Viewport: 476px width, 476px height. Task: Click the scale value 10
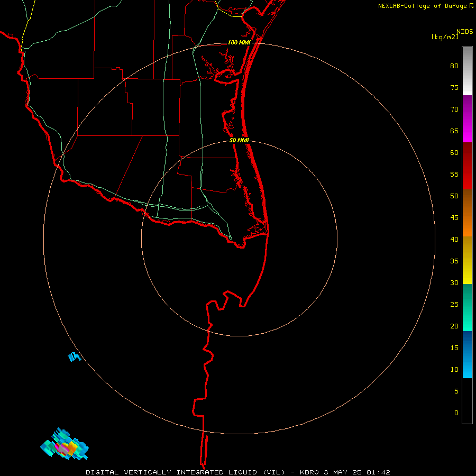454,370
